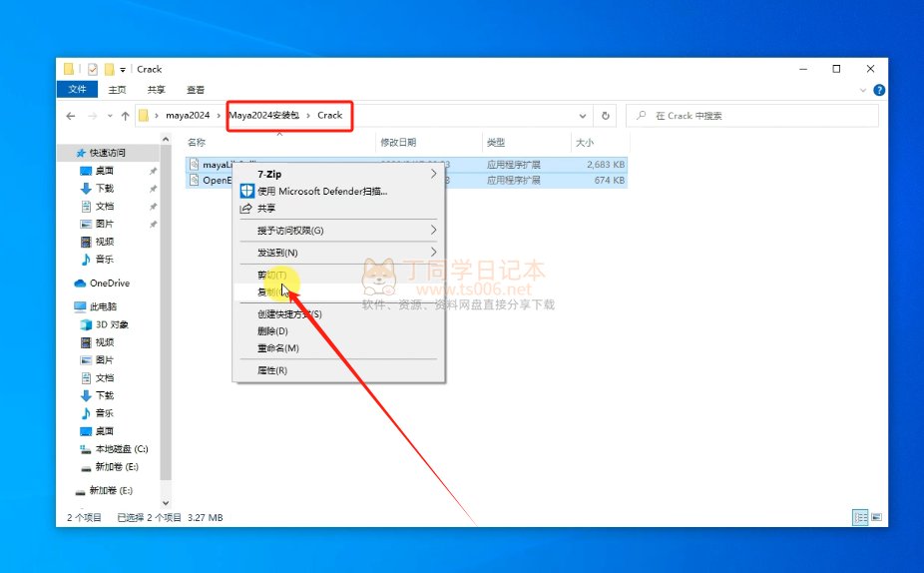Open pinned 桌面 under 快速访问
The image size is (924, 573).
tap(105, 171)
